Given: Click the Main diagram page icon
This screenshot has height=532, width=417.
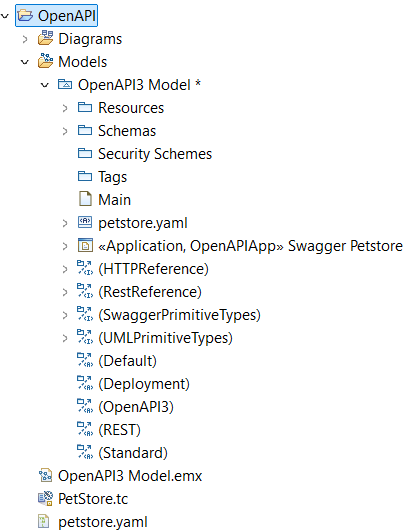Looking at the screenshot, I should pos(85,200).
